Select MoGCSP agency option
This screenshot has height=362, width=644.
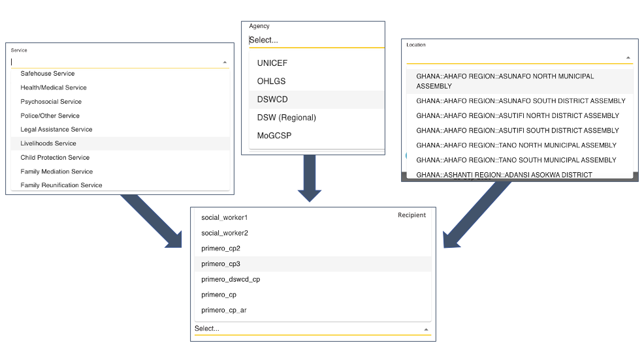coord(317,136)
